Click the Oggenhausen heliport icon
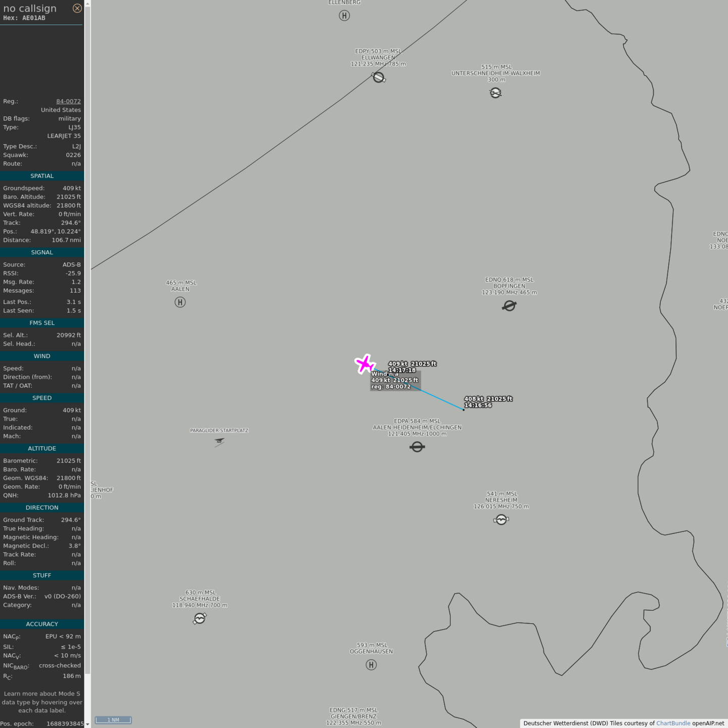728x728 pixels. pyautogui.click(x=371, y=665)
